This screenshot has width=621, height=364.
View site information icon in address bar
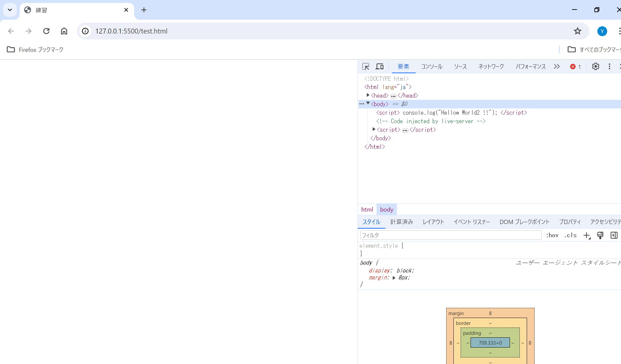(x=85, y=31)
